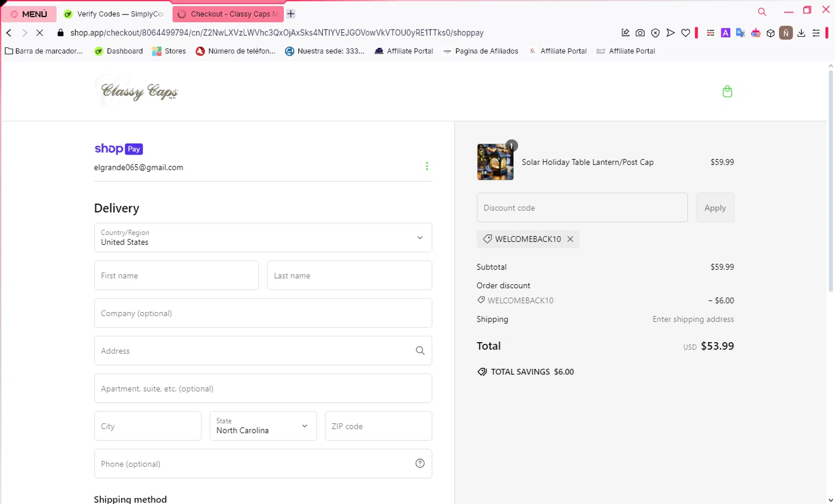Go back with the back arrow
Image resolution: width=835 pixels, height=504 pixels.
[x=9, y=33]
